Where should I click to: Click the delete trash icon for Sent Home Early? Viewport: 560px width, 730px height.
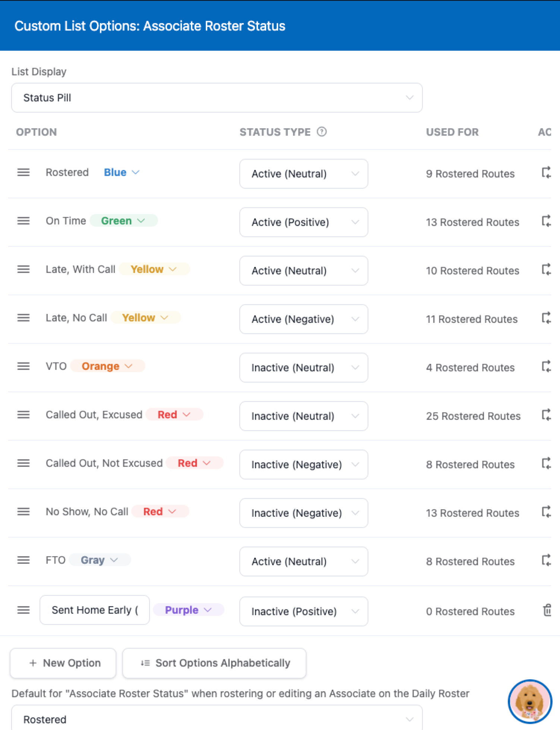tap(547, 610)
